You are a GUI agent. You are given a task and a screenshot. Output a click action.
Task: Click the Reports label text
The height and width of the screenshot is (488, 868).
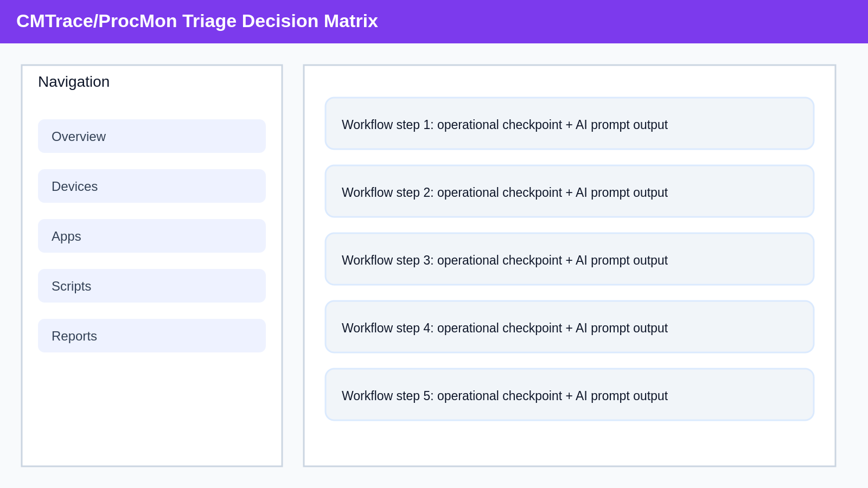tap(74, 336)
